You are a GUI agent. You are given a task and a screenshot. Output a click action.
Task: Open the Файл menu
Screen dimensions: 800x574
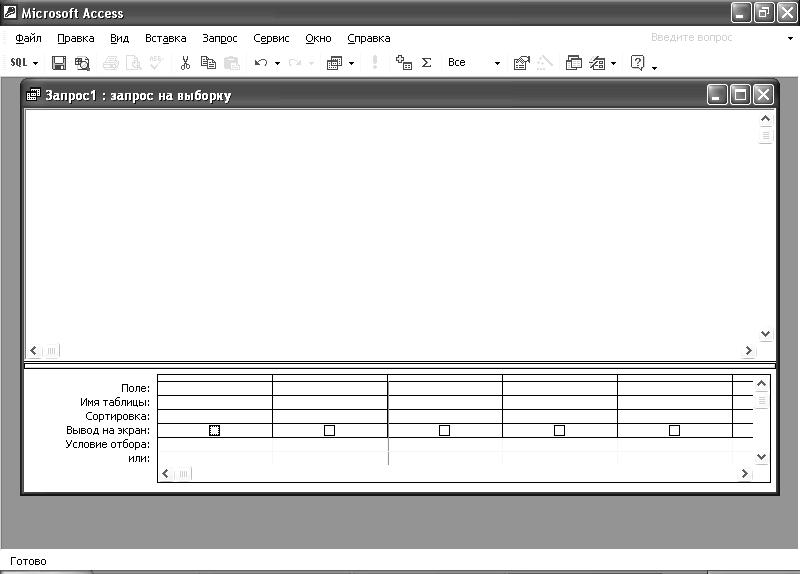(x=28, y=38)
